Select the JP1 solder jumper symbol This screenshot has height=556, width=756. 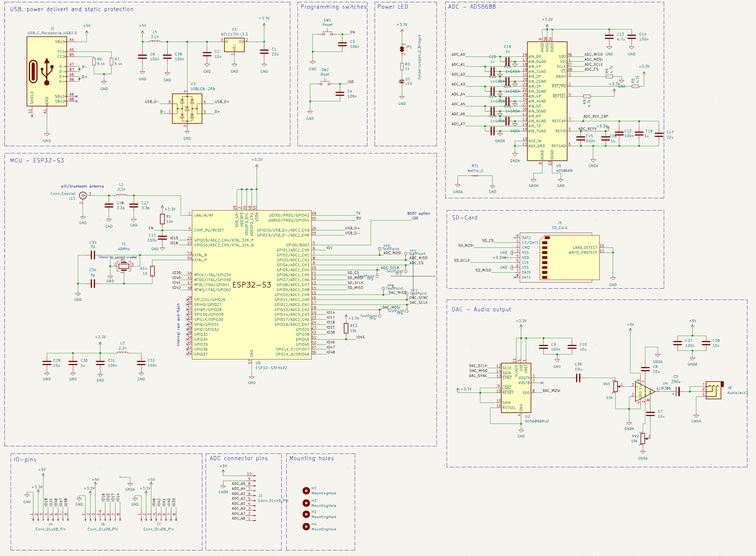[x=402, y=49]
